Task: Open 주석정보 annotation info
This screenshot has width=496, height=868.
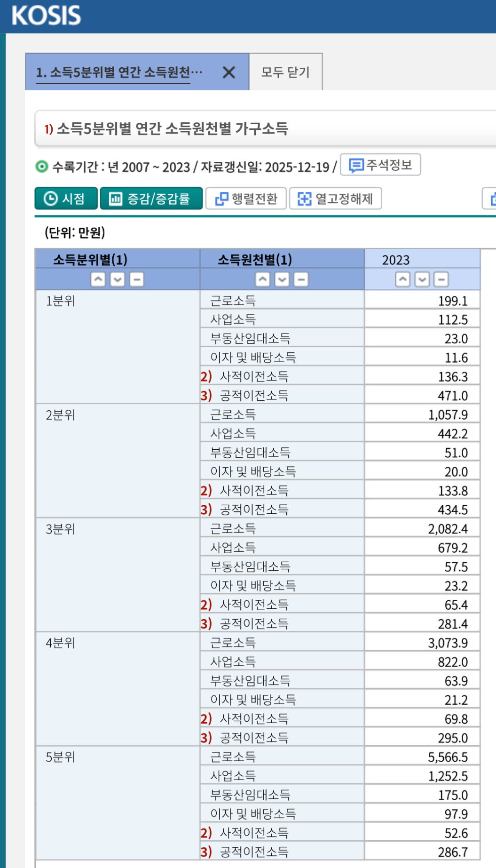Action: click(380, 165)
